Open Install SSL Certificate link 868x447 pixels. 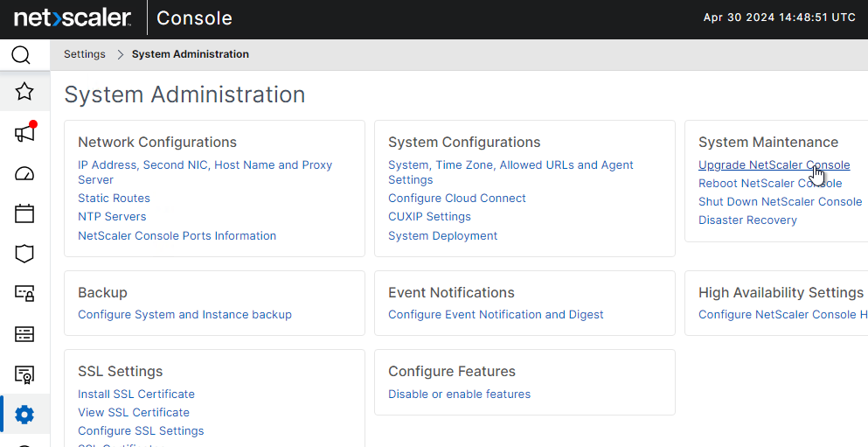tap(136, 395)
